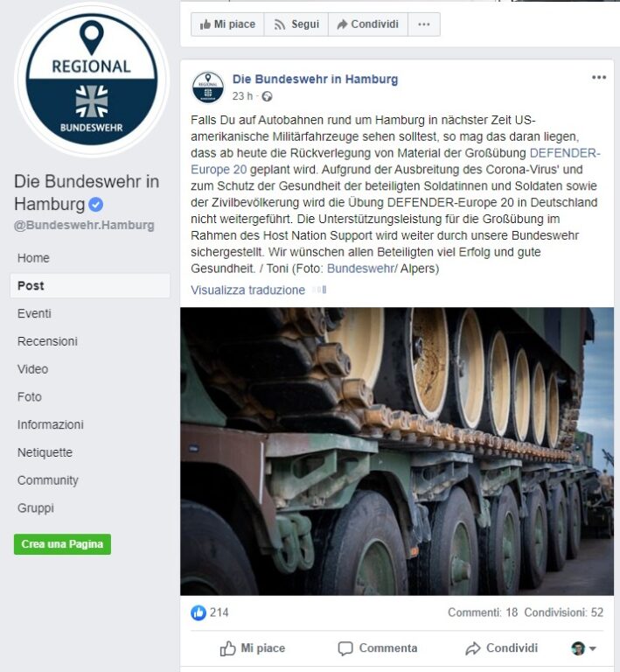
Task: Open the top Condividi share button
Action: click(x=368, y=24)
